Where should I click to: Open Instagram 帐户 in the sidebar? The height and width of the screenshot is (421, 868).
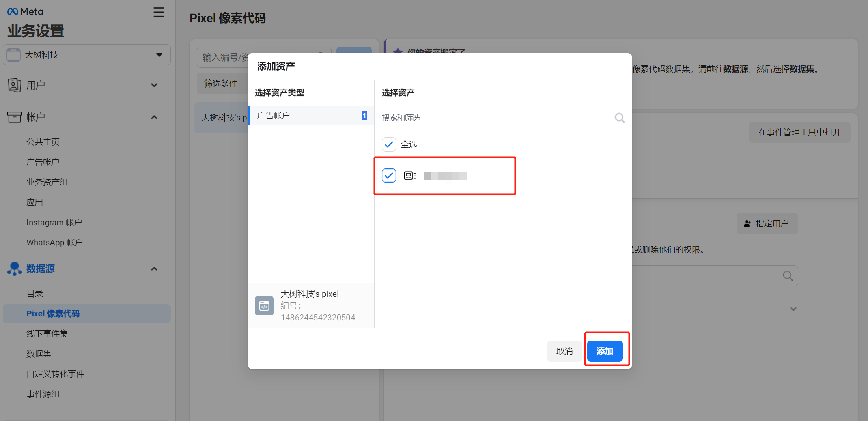54,222
